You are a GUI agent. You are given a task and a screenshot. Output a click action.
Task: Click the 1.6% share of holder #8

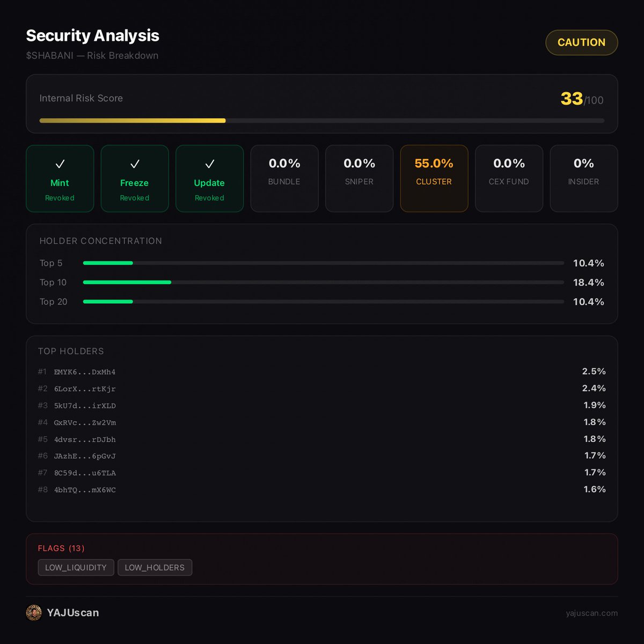tap(595, 489)
